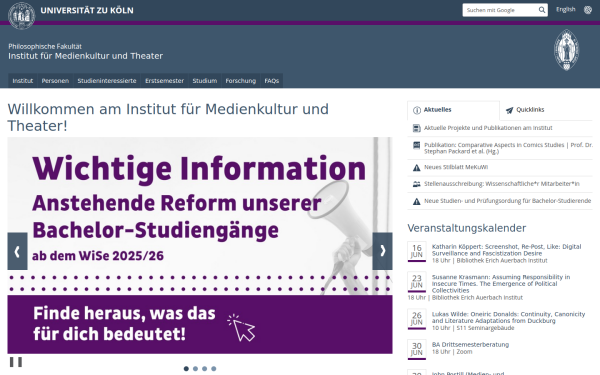The height and width of the screenshot is (375, 600).
Task: Switch to the Aktuelles tab
Action: tap(453, 110)
